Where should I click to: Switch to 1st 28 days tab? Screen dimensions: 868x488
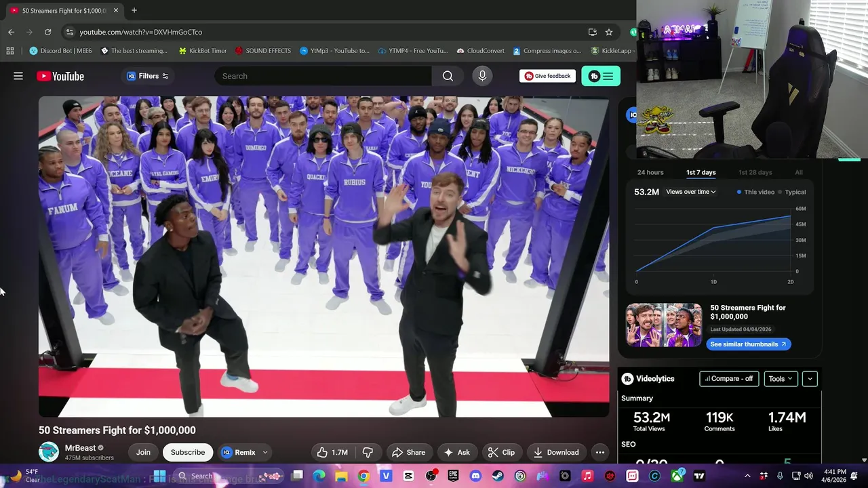755,172
